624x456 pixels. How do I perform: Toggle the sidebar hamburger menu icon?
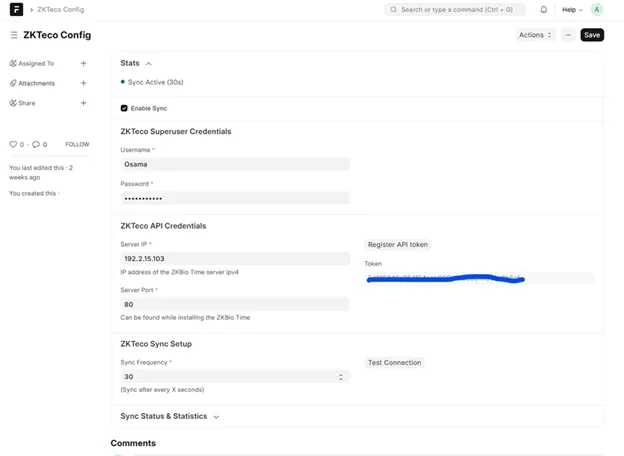[x=14, y=35]
